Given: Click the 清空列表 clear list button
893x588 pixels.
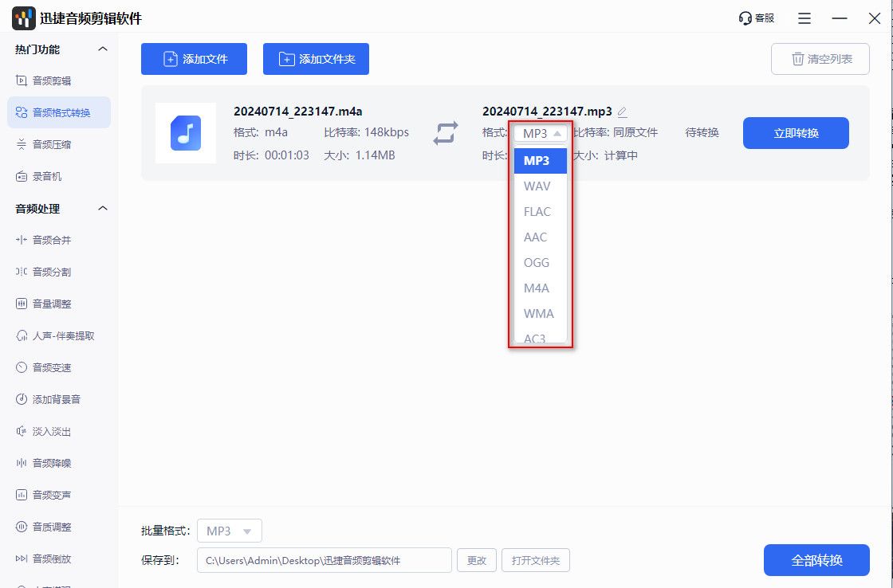Looking at the screenshot, I should click(x=820, y=59).
